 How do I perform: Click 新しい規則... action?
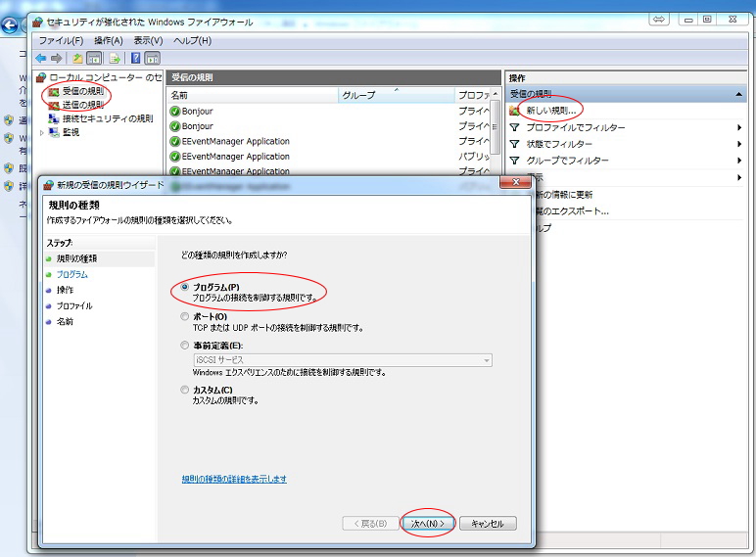click(551, 111)
